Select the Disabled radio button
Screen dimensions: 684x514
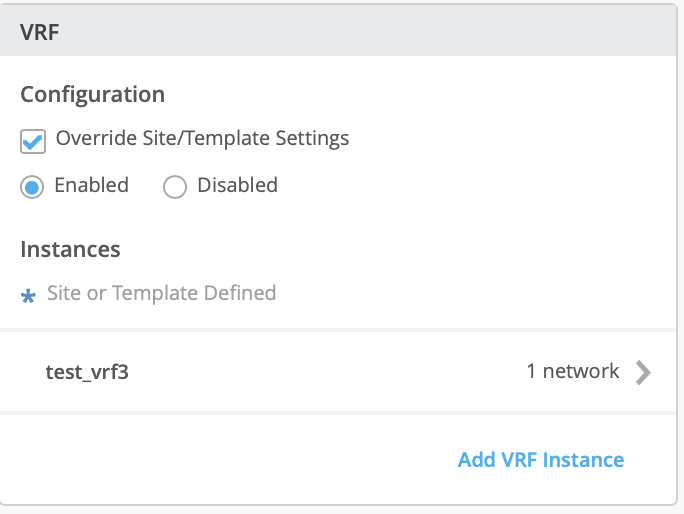pyautogui.click(x=175, y=187)
